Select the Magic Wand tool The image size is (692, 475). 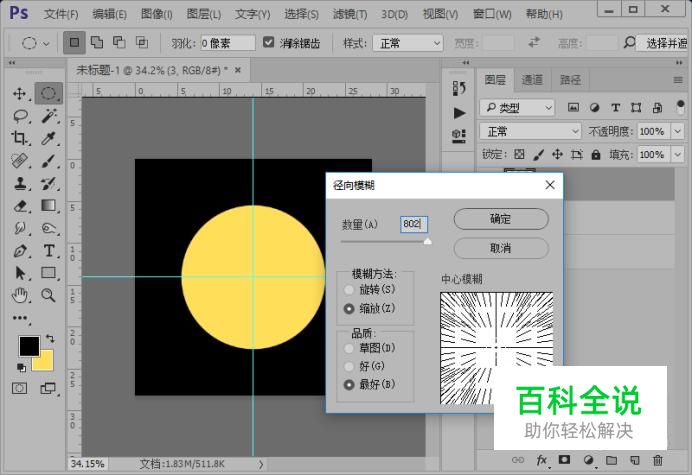tap(49, 116)
